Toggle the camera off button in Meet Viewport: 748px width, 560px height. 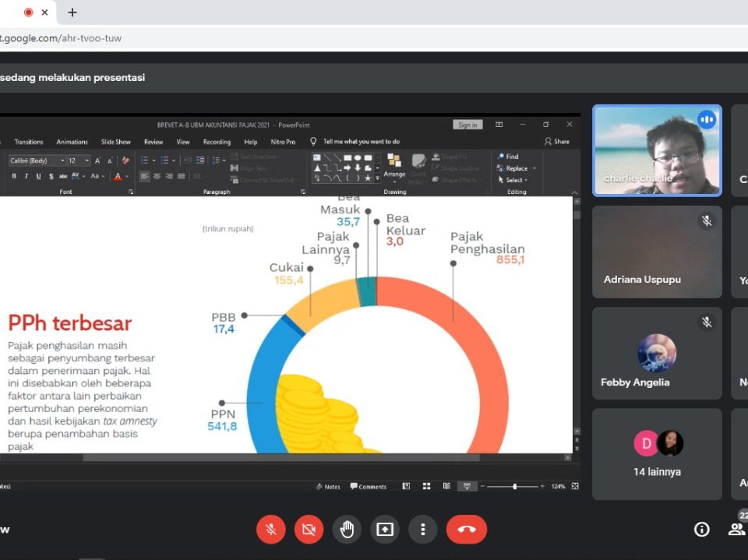309,530
